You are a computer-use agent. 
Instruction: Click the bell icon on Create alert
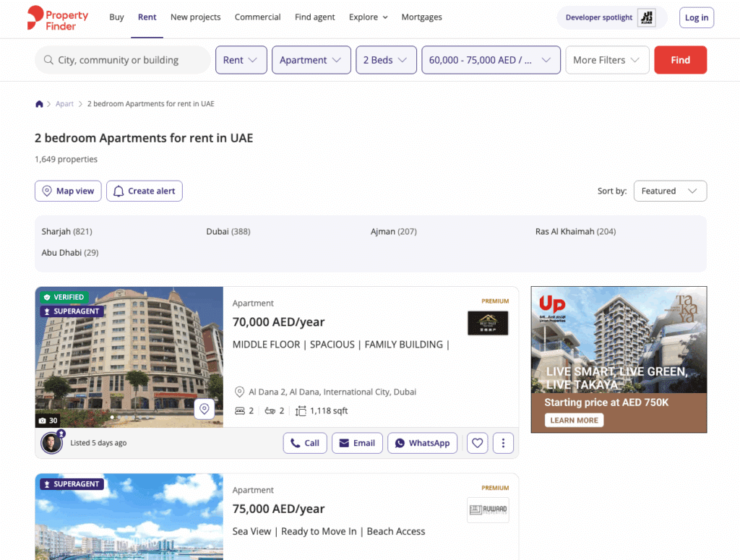(x=119, y=191)
